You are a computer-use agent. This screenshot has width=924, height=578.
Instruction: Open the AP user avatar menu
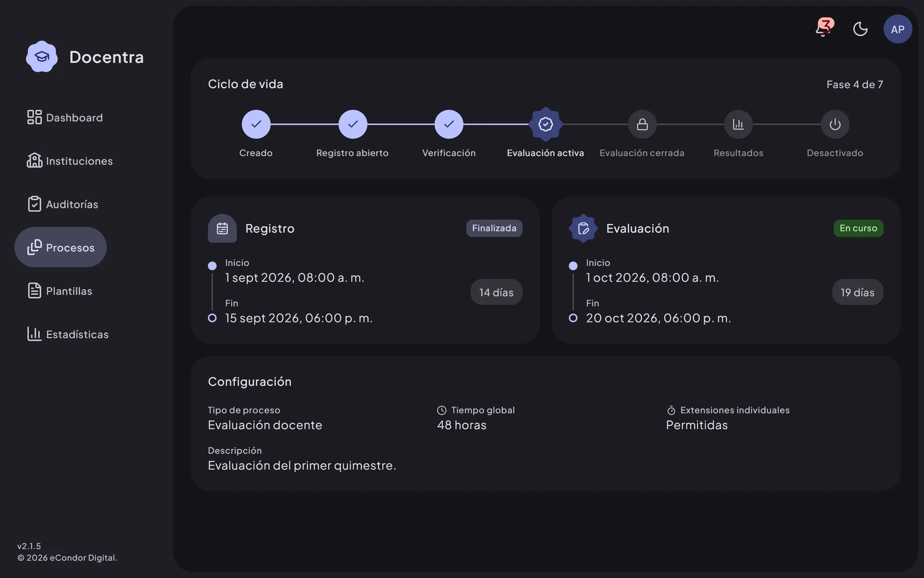pos(898,29)
